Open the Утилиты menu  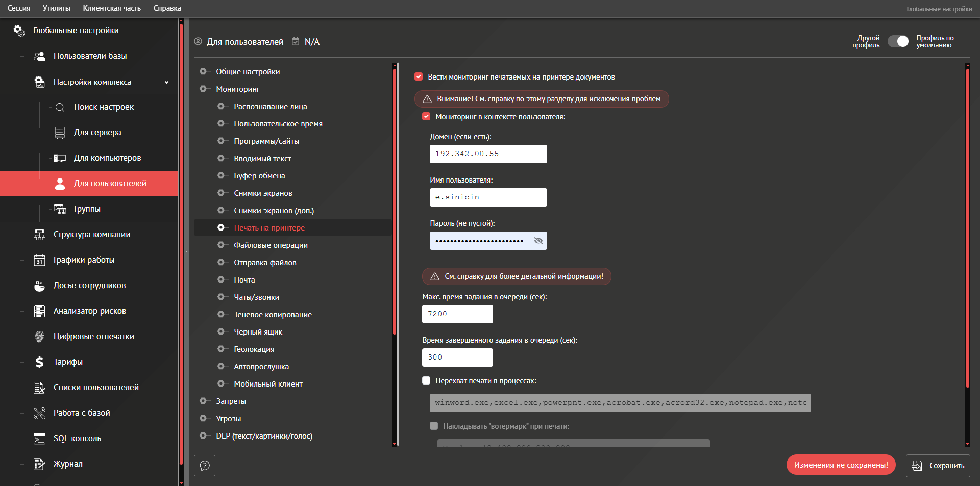click(x=56, y=8)
